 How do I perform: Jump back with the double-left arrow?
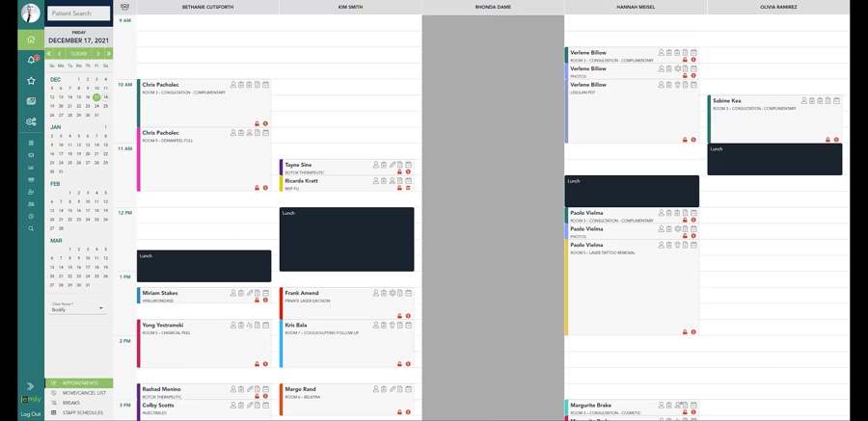(50, 54)
